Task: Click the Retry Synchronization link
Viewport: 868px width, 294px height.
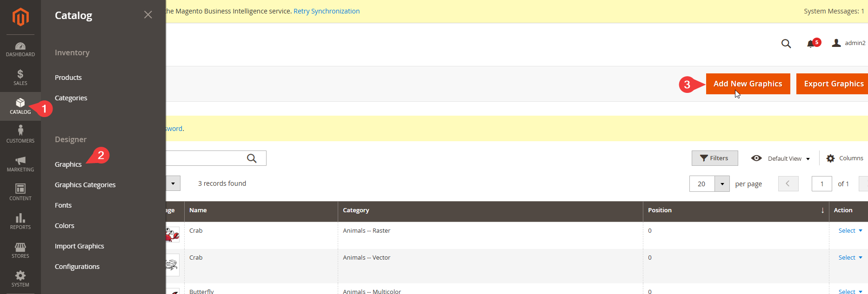Action: point(327,11)
